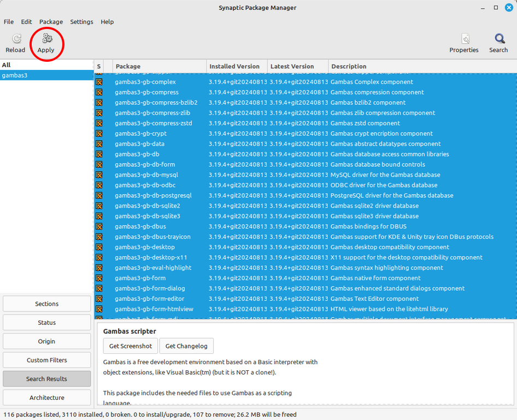The image size is (517, 420).
Task: Click the status bar package summary text
Action: click(150, 415)
